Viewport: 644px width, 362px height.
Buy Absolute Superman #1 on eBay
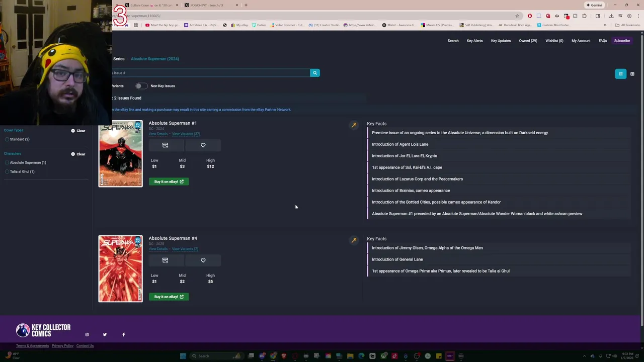point(169,182)
